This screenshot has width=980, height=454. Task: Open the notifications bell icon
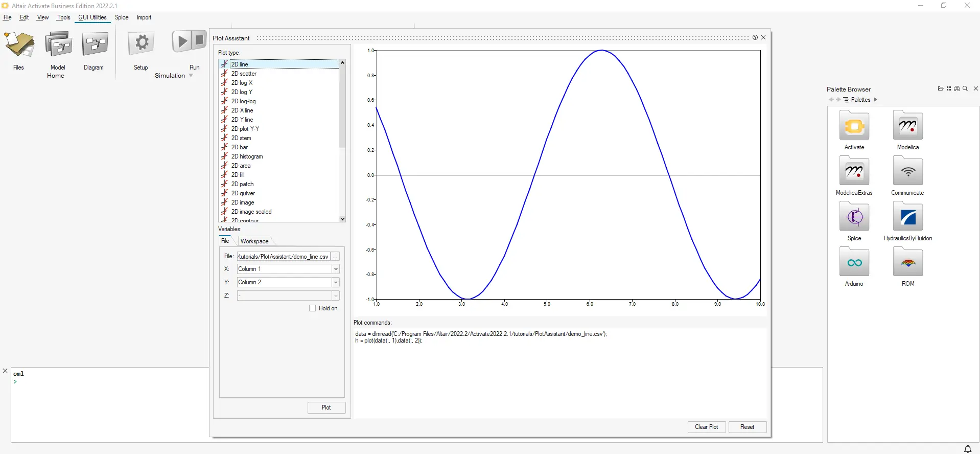[x=968, y=448]
